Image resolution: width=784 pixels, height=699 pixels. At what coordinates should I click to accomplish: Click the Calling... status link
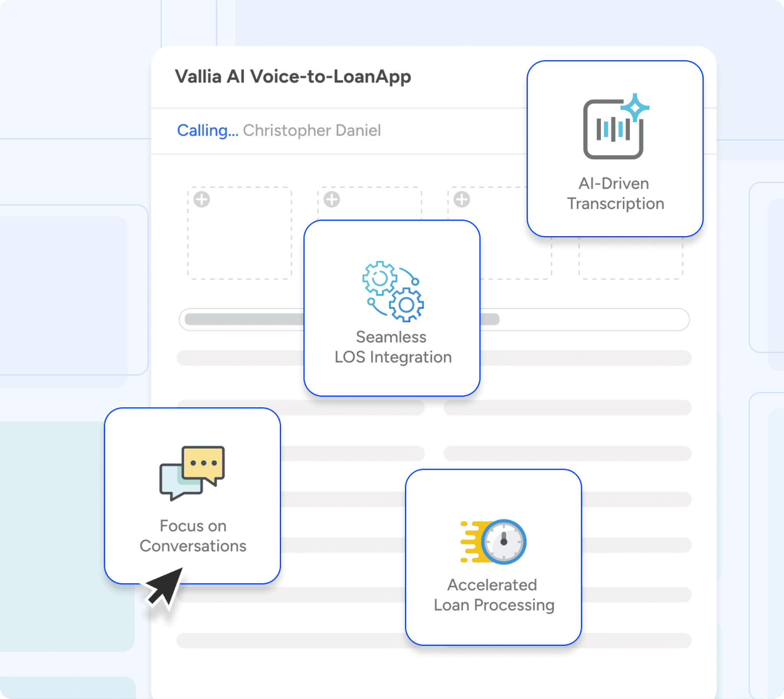pyautogui.click(x=207, y=131)
